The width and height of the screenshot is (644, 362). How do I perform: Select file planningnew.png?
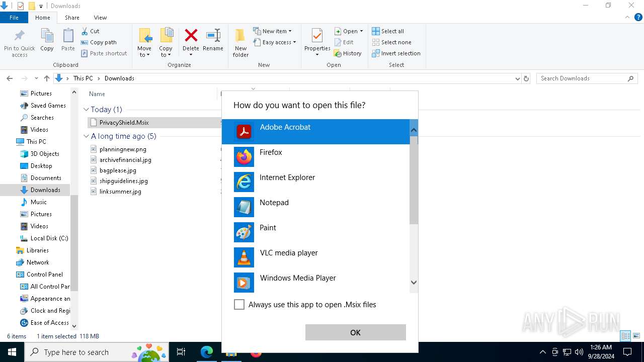tap(123, 149)
